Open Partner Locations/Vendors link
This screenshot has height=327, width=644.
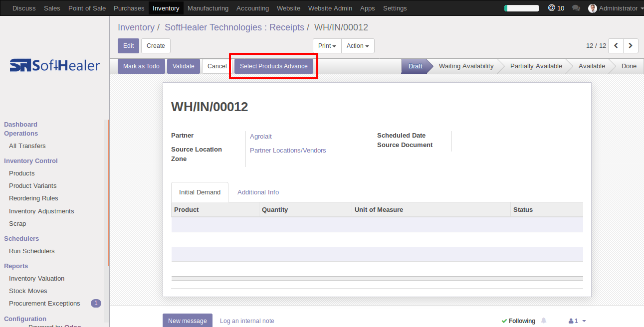288,151
